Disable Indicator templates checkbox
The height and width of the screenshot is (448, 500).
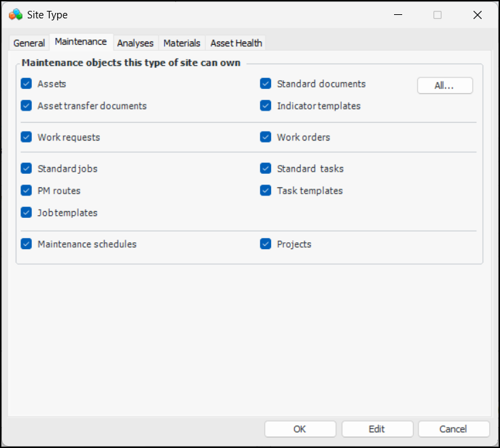coord(266,106)
